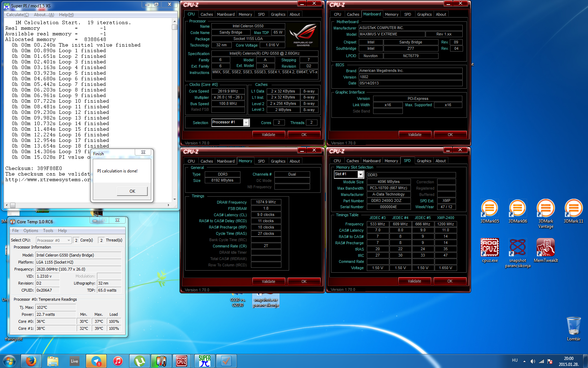Image resolution: width=588 pixels, height=368 pixels.
Task: Open the Core Temp thermometer taskbar icon
Action: (161, 361)
